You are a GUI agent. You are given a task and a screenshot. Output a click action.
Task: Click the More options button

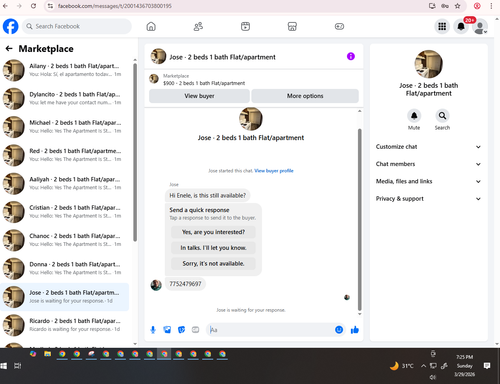(305, 96)
